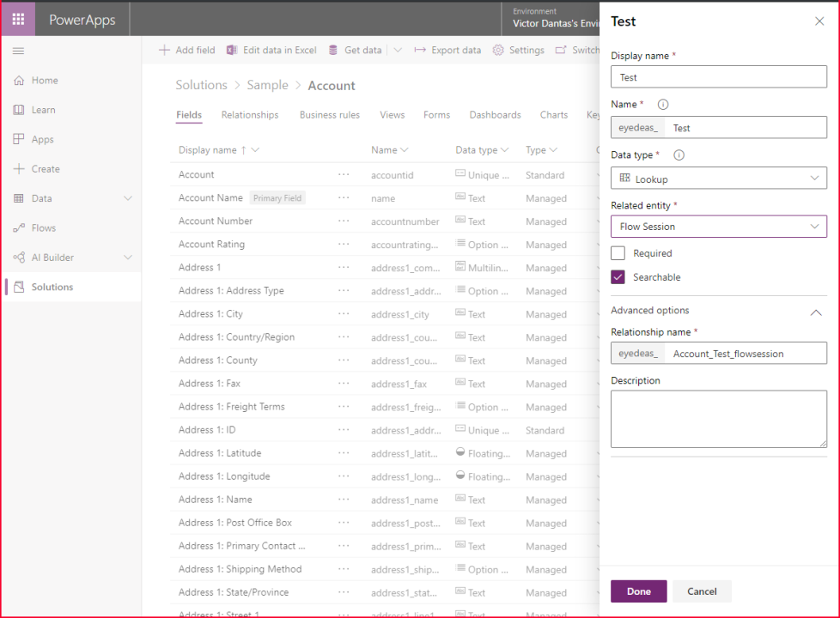Open Apps in the sidebar

42,139
